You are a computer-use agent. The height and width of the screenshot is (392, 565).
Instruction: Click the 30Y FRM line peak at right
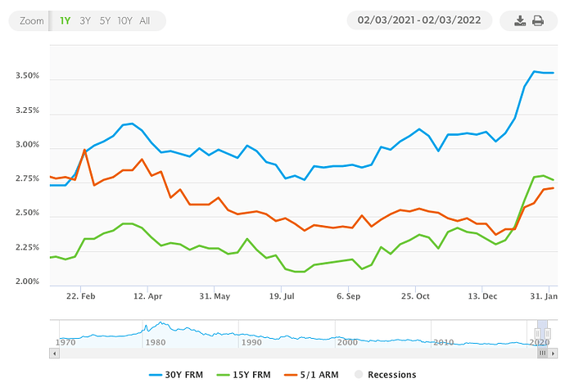pyautogui.click(x=536, y=72)
